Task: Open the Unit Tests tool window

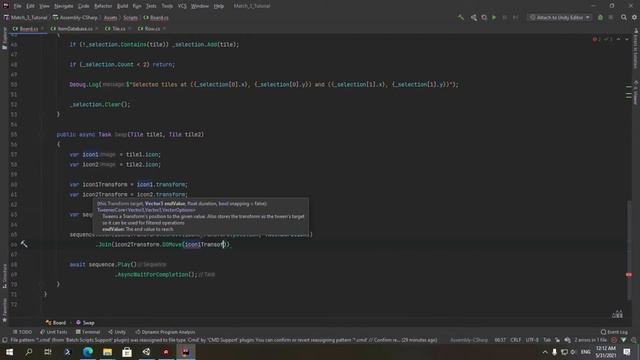Action: (53, 332)
